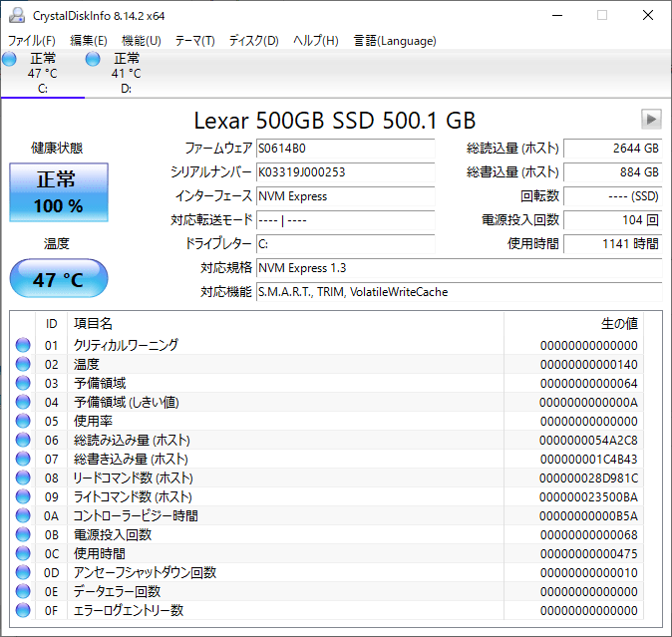Click status orb for ライトコマンド数 (ホスト) row
This screenshot has width=672, height=637.
click(x=23, y=496)
